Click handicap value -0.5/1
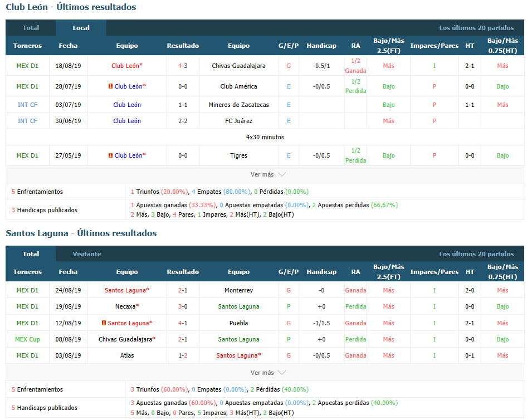Screen dimensions: 527x420 tap(321, 66)
